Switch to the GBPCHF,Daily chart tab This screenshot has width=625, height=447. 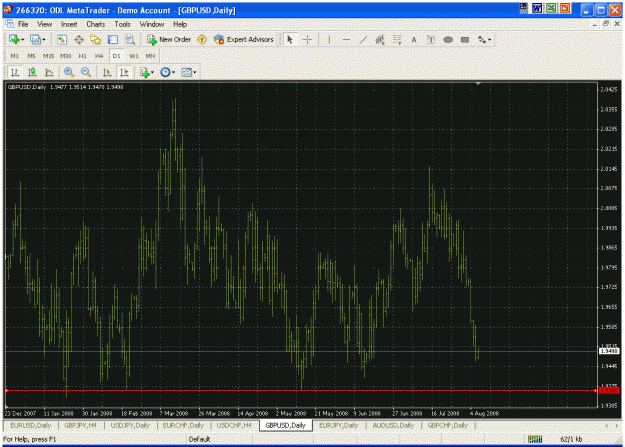click(448, 425)
